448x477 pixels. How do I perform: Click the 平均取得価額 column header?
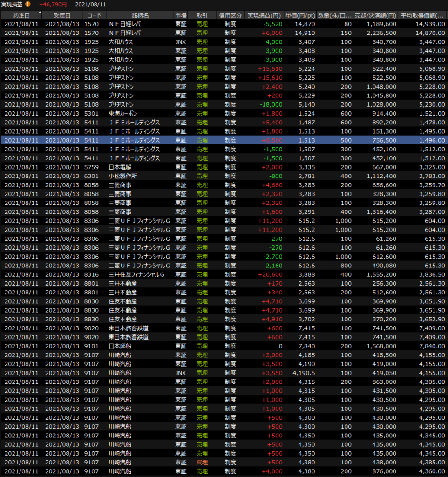pos(423,15)
